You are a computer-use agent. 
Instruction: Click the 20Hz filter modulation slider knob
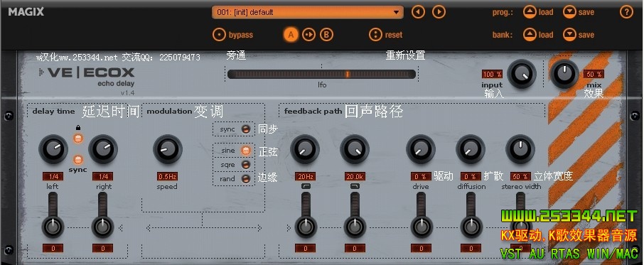(x=306, y=227)
